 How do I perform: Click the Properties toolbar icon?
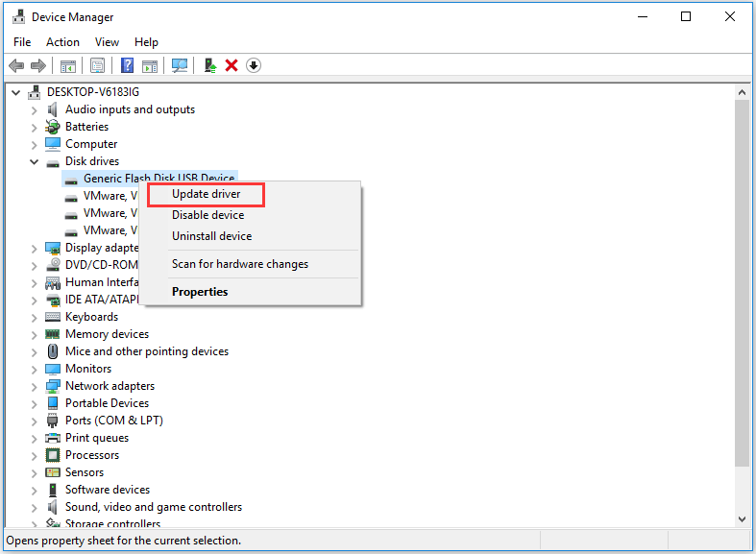point(97,65)
